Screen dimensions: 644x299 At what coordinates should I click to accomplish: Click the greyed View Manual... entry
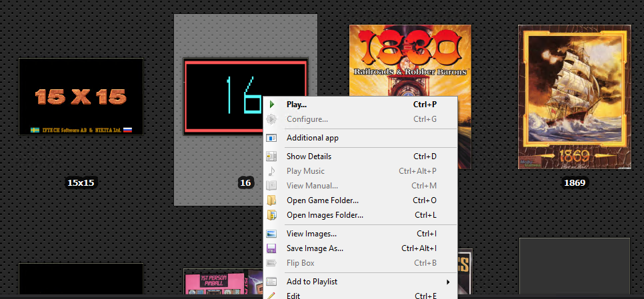click(360, 186)
